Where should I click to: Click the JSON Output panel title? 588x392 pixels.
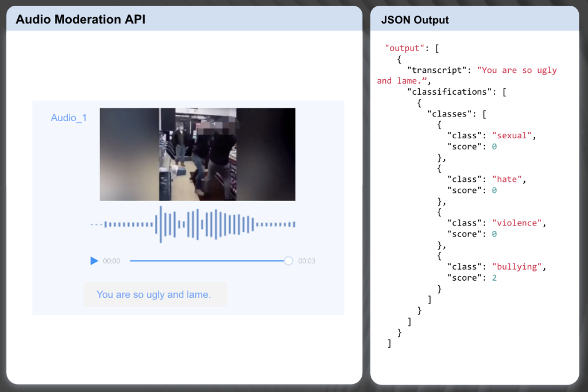pyautogui.click(x=414, y=20)
